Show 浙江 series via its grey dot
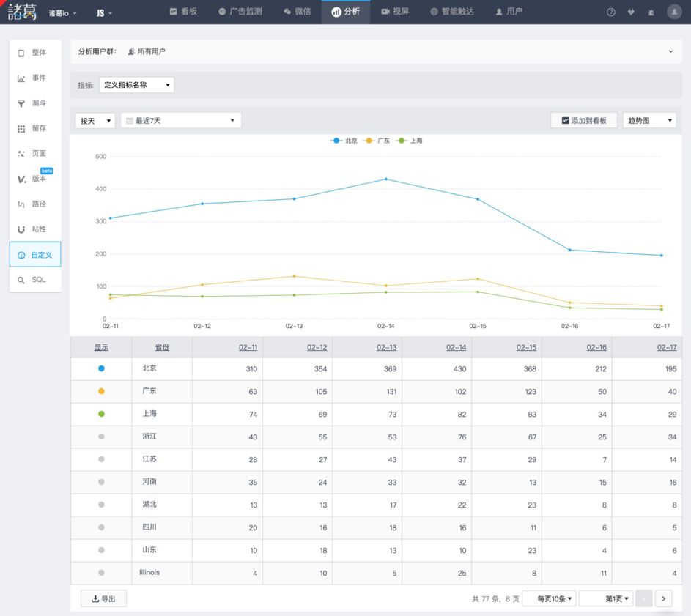Viewport: 691px width, 616px height. coord(101,437)
